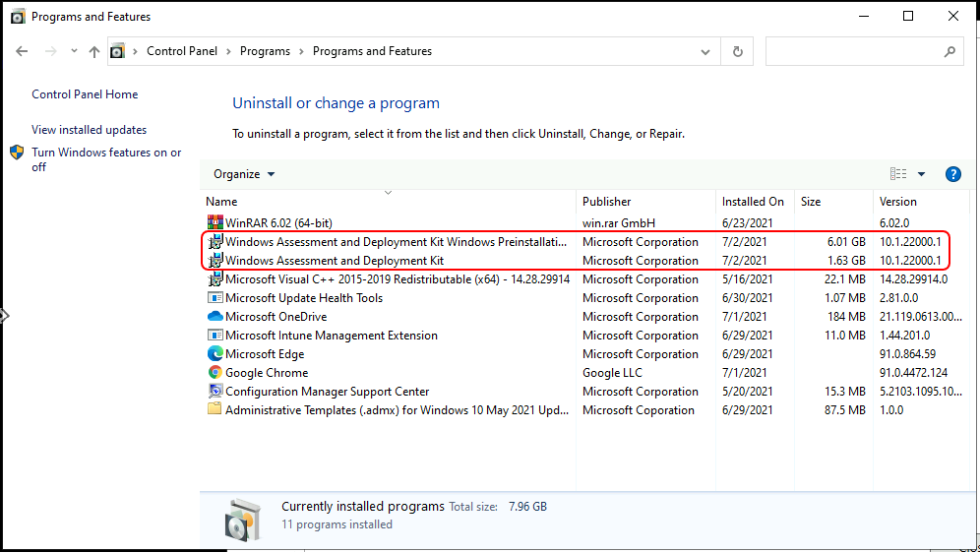Open the view options dropdown arrow
The height and width of the screenshot is (553, 980).
(921, 174)
